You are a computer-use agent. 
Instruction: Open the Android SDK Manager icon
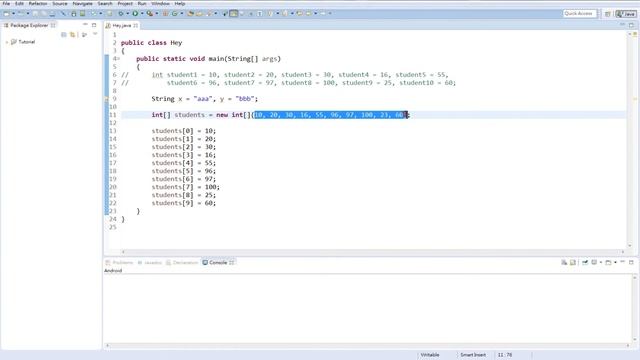coord(74,13)
